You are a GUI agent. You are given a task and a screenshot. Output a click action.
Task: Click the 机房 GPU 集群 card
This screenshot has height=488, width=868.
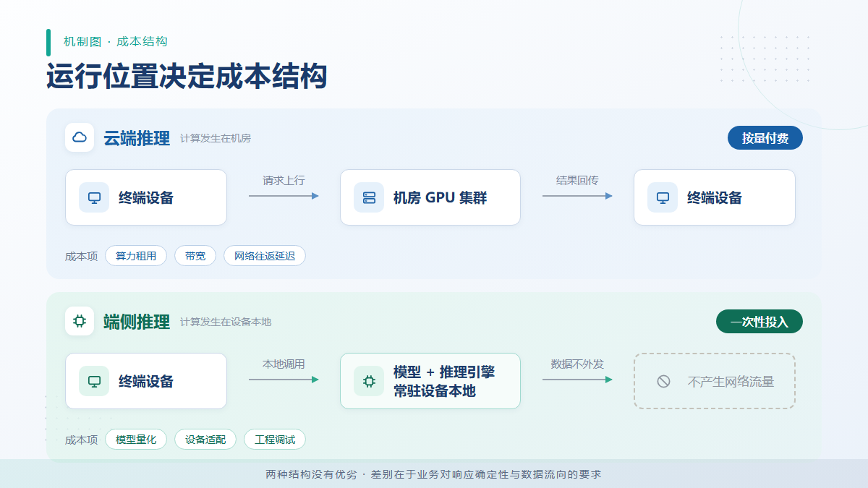(430, 197)
